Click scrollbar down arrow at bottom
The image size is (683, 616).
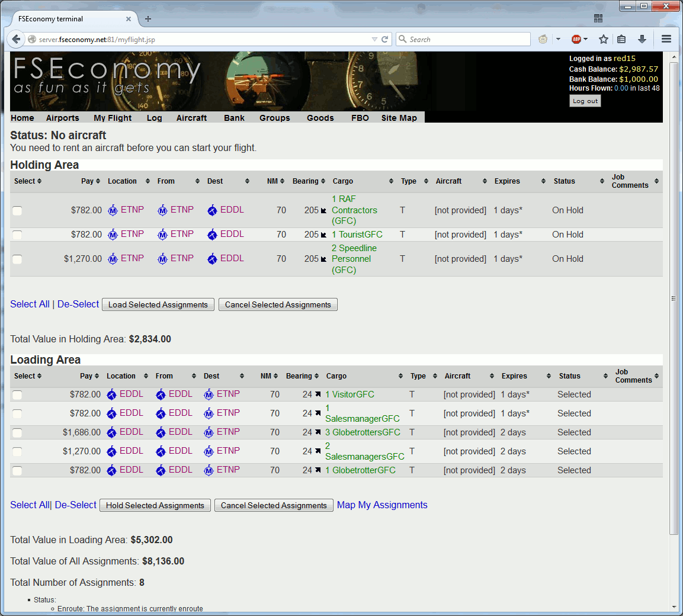(674, 607)
